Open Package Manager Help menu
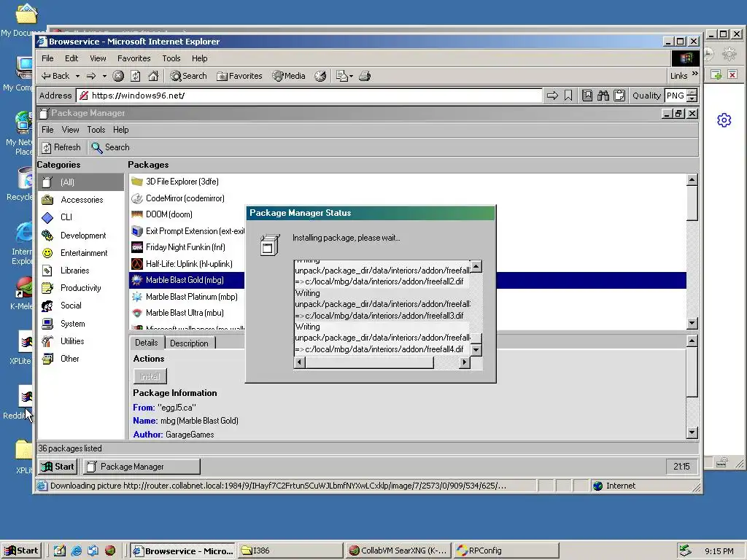The width and height of the screenshot is (747, 560). point(120,130)
